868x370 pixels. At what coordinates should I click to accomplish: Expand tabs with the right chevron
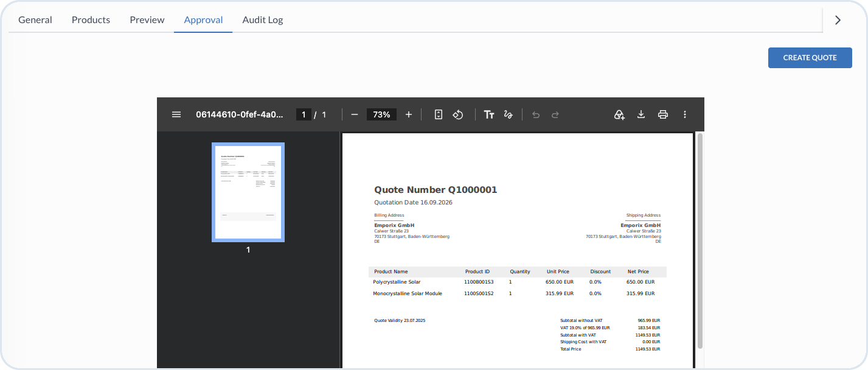point(838,20)
